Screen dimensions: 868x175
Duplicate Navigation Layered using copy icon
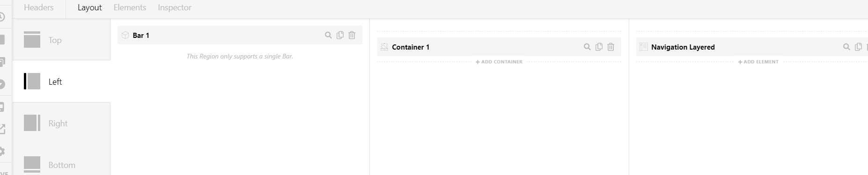859,47
